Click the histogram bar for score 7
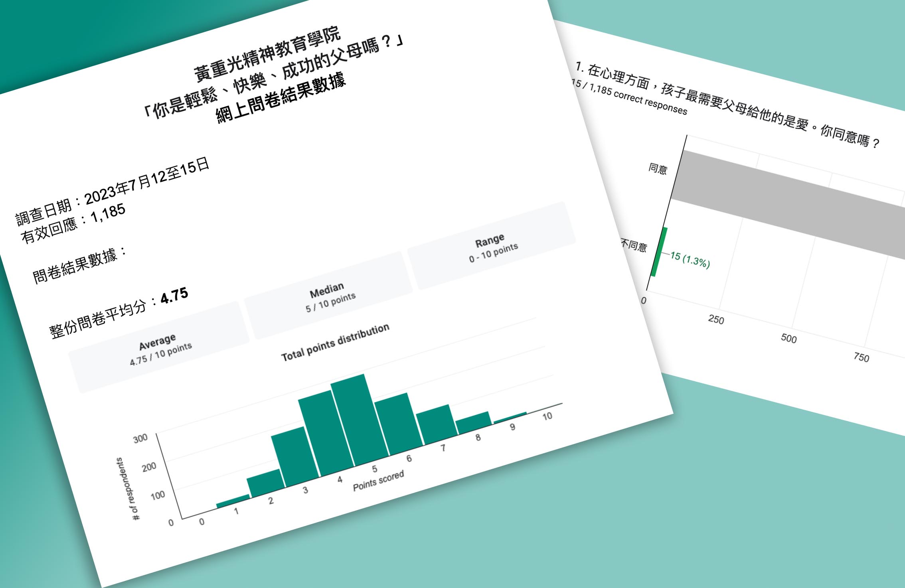 (x=437, y=424)
